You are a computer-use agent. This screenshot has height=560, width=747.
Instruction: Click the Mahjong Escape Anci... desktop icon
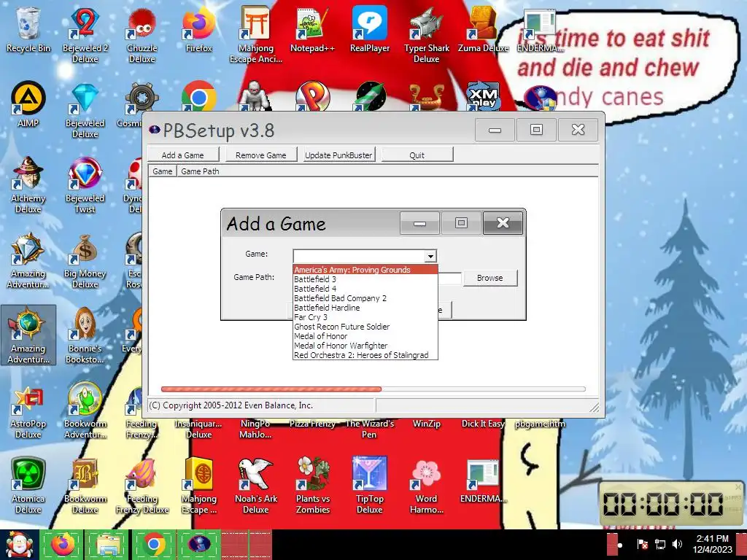pyautogui.click(x=256, y=34)
